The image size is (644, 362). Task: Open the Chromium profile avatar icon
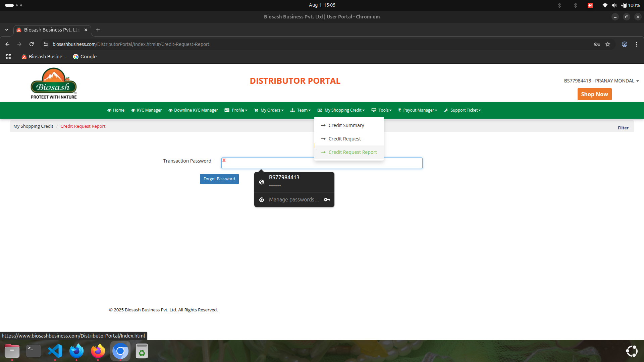[x=624, y=44]
